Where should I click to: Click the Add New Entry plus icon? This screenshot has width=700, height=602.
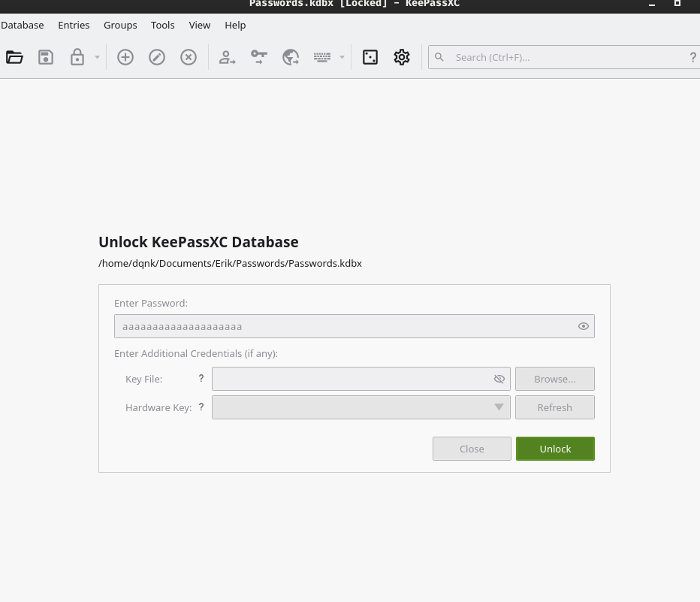coord(125,57)
